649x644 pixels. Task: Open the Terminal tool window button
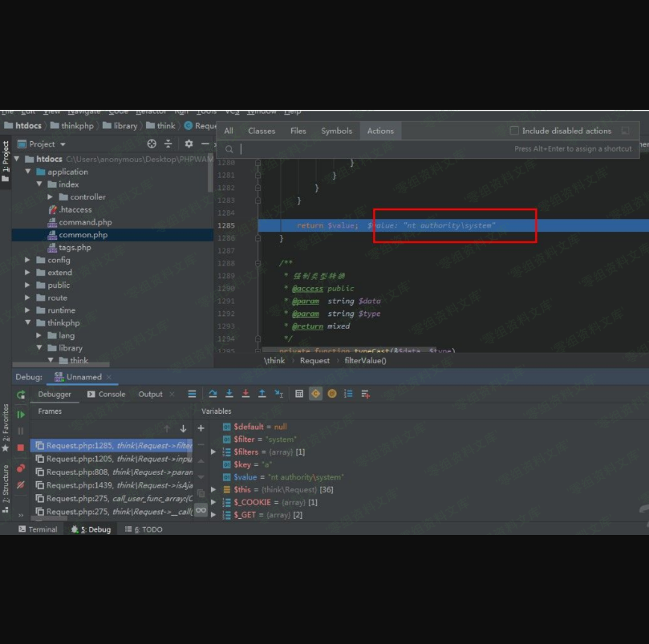point(38,529)
